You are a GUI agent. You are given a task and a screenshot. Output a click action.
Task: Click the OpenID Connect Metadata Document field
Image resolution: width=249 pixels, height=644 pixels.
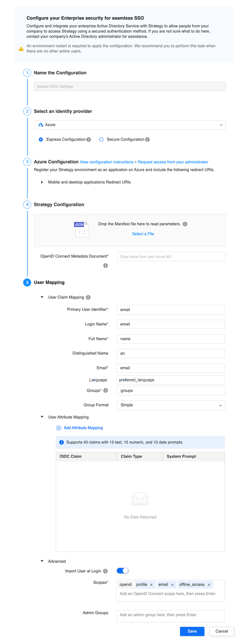click(x=171, y=257)
